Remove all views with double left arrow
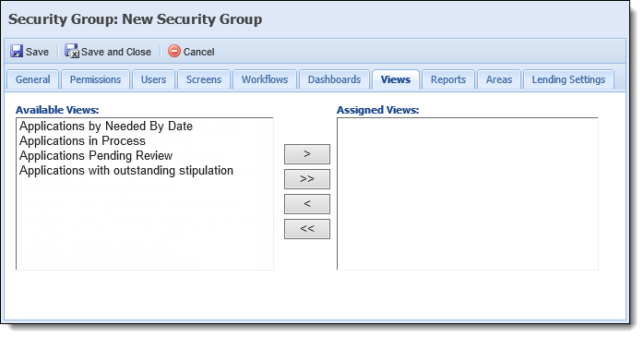This screenshot has height=338, width=644. [x=307, y=229]
